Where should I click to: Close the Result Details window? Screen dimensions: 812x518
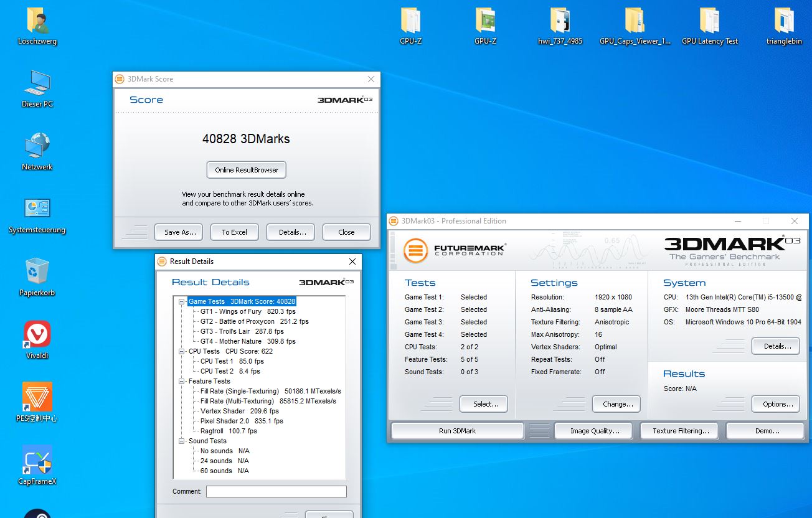coord(352,261)
